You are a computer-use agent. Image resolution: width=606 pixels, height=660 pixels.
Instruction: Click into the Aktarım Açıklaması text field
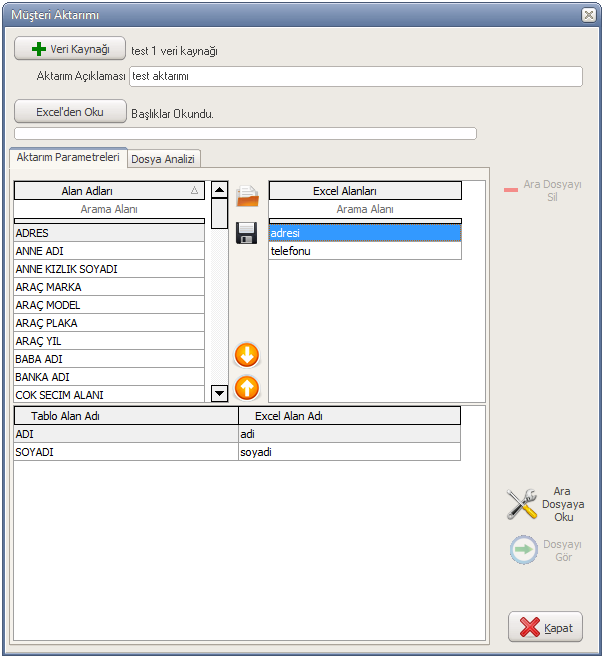coord(356,76)
